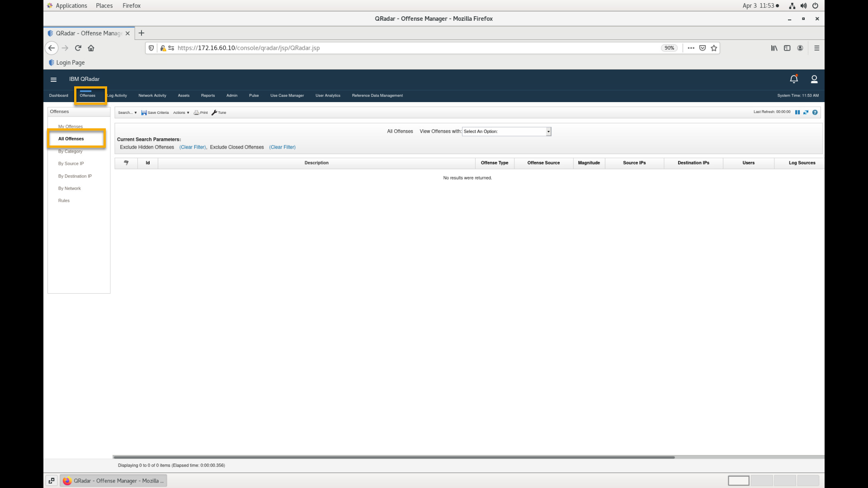The width and height of the screenshot is (868, 488).
Task: Click the Tune wrench icon
Action: (x=214, y=113)
